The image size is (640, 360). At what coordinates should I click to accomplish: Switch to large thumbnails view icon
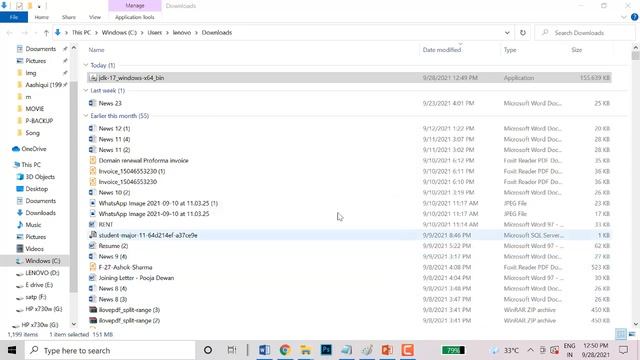pos(632,334)
